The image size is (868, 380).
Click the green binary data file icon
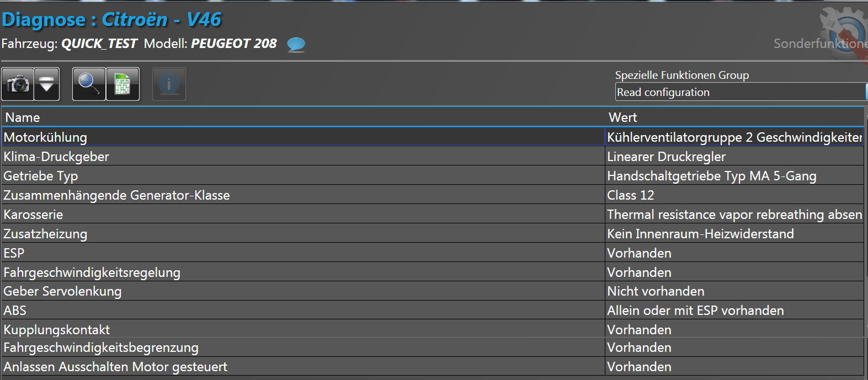coord(123,84)
